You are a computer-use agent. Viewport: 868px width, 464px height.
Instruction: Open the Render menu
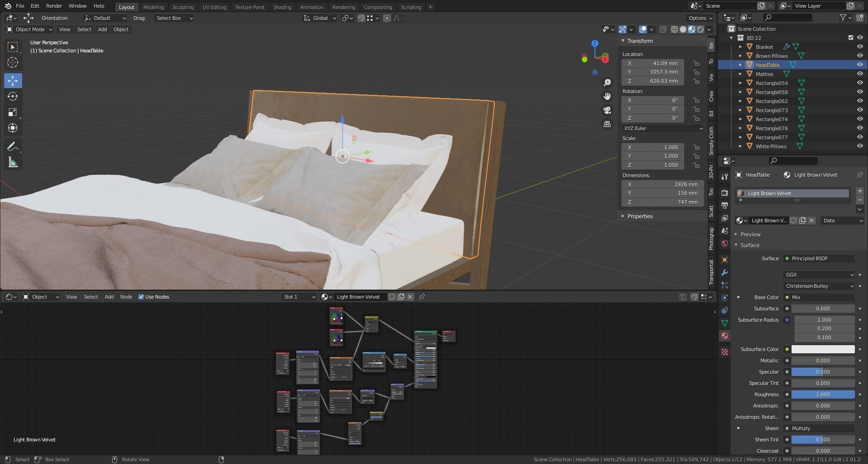54,6
